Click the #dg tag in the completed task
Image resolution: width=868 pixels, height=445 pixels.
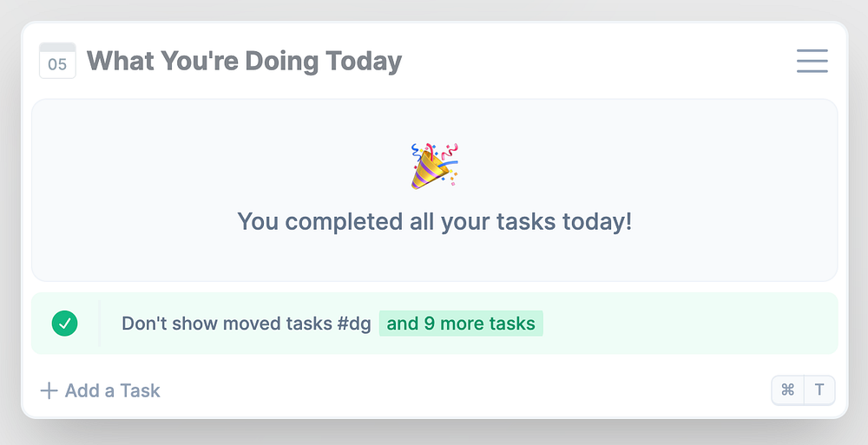click(x=354, y=324)
